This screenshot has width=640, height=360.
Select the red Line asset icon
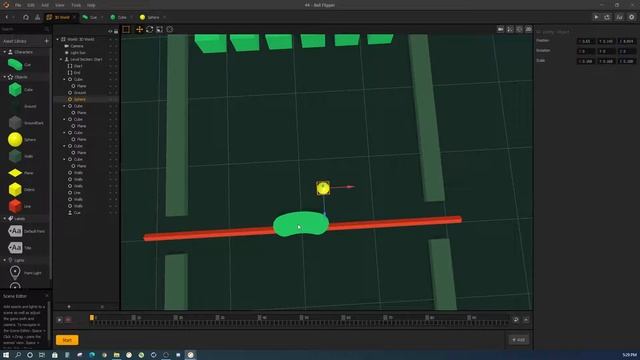click(x=15, y=206)
